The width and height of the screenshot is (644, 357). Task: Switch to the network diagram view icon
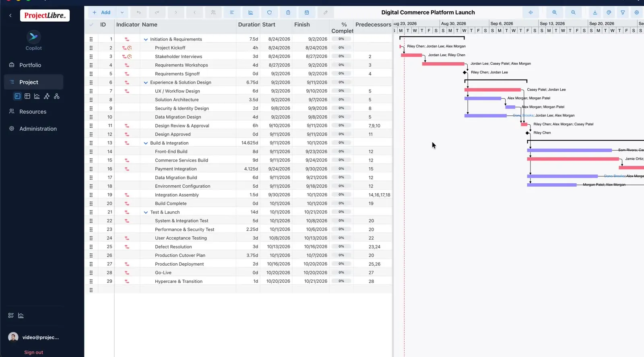point(47,96)
